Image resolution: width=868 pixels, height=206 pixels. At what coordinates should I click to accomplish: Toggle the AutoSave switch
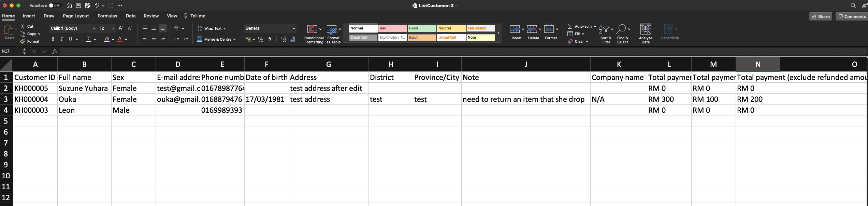pyautogui.click(x=55, y=5)
